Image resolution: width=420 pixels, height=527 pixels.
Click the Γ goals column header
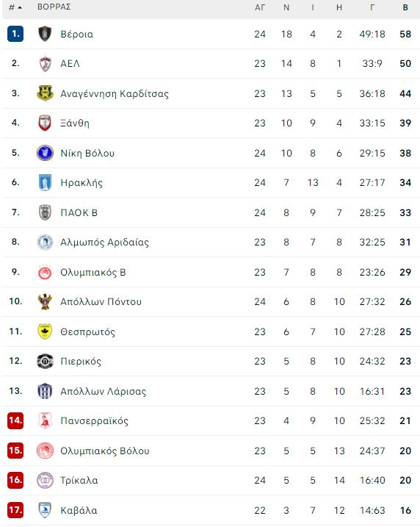(372, 7)
